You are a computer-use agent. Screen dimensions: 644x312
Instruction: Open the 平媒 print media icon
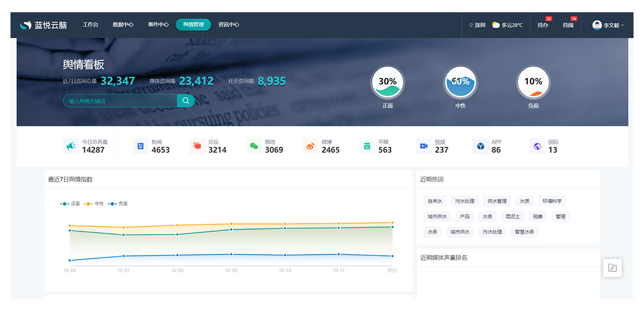367,146
